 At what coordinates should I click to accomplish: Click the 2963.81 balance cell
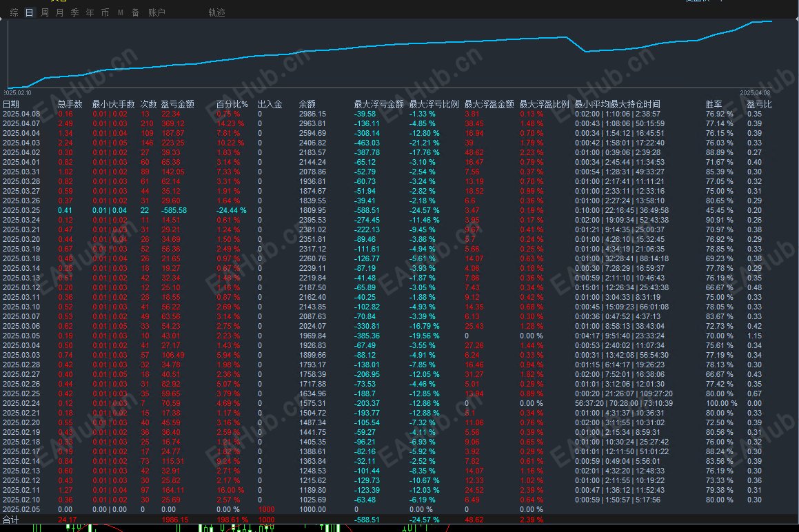click(312, 123)
